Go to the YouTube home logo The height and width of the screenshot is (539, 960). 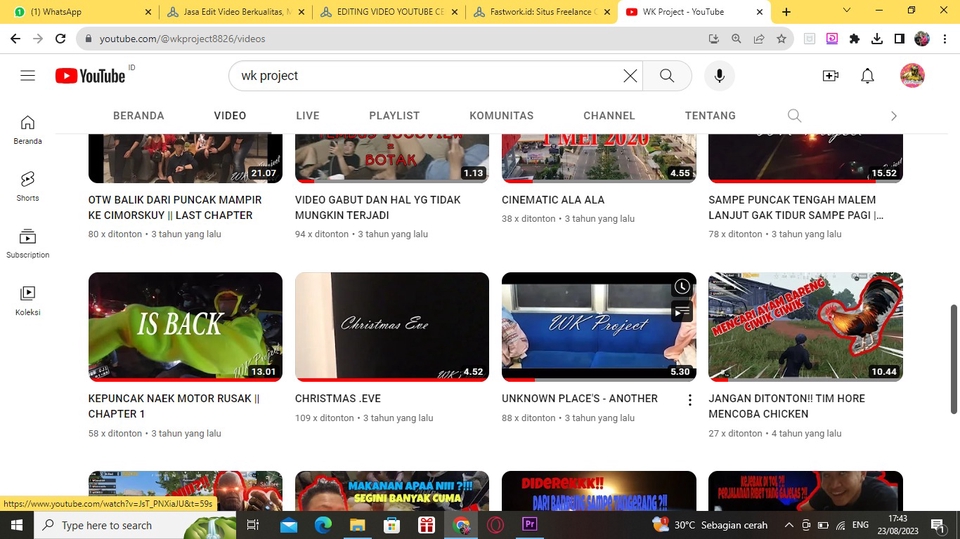pyautogui.click(x=91, y=75)
